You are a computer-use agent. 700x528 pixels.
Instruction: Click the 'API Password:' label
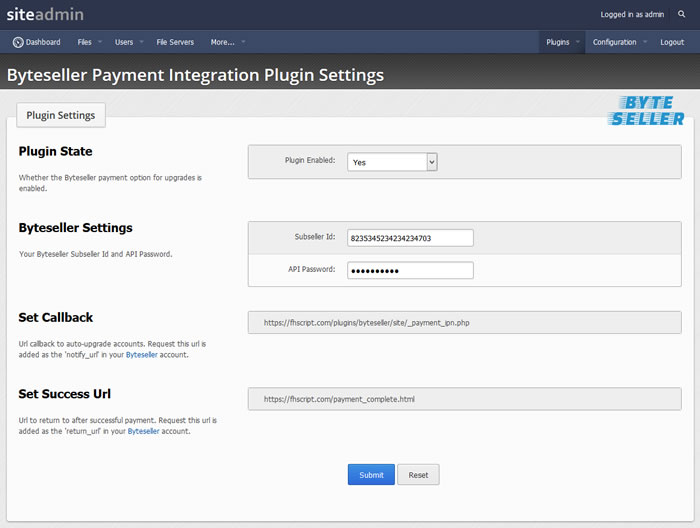312,269
